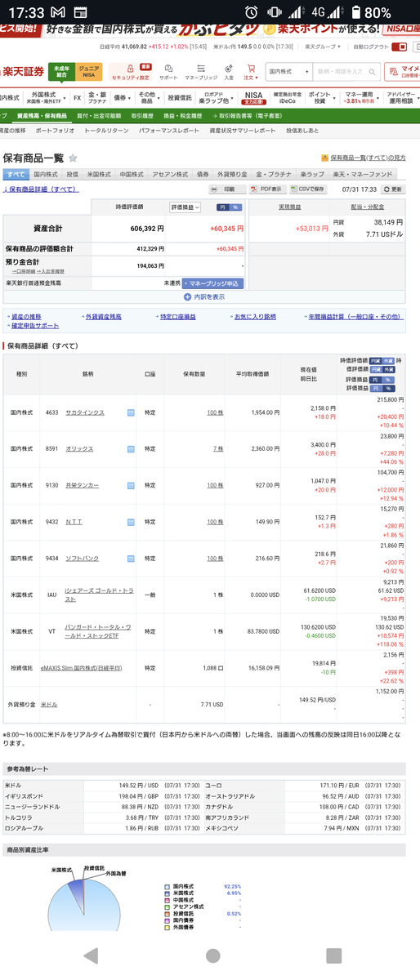The image size is (420, 980).
Task: Open chart icon beside オリックス
Action: tap(131, 449)
